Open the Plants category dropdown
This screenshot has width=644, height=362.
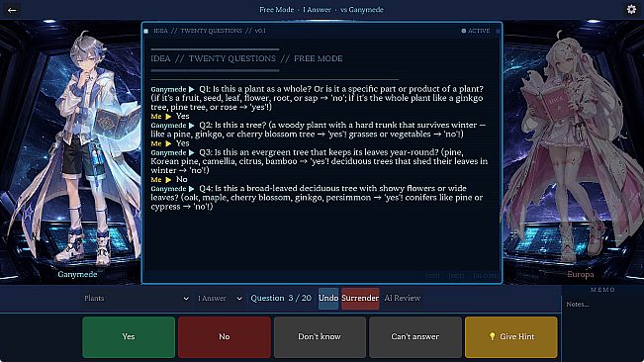136,299
